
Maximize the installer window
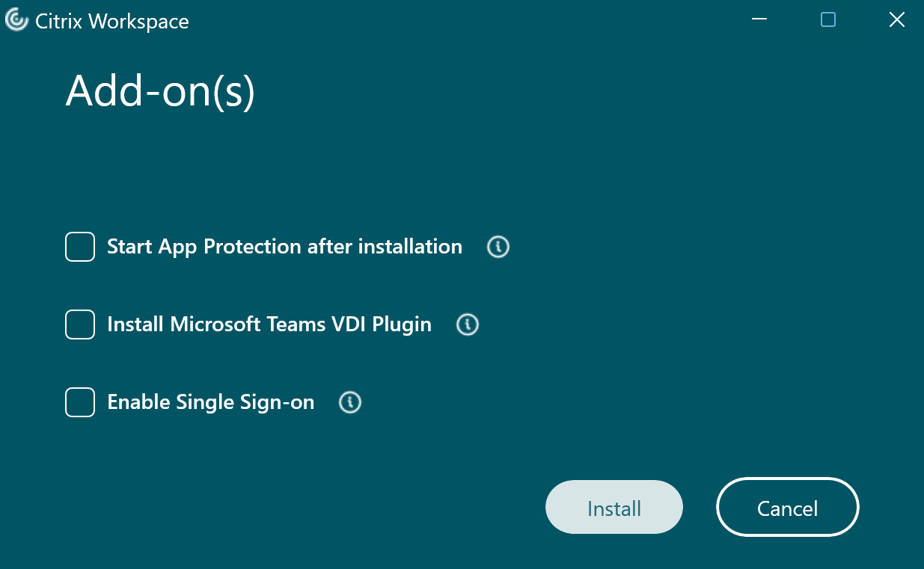click(827, 20)
